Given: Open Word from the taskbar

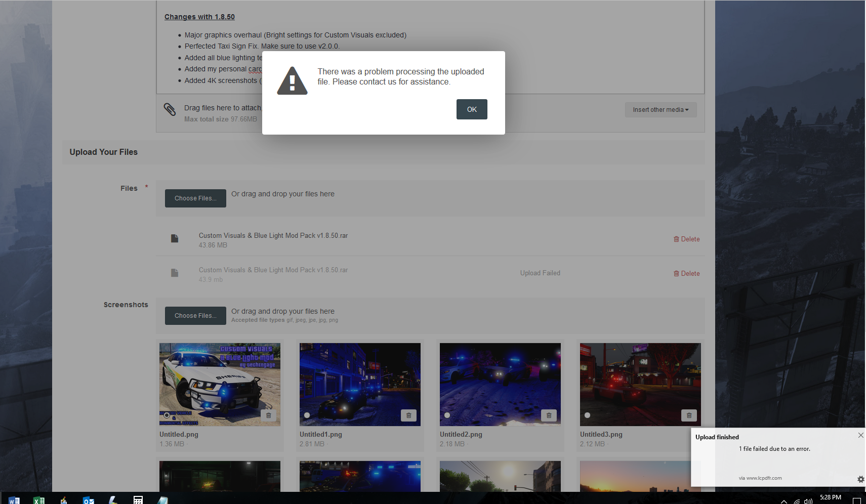Looking at the screenshot, I should tap(14, 500).
